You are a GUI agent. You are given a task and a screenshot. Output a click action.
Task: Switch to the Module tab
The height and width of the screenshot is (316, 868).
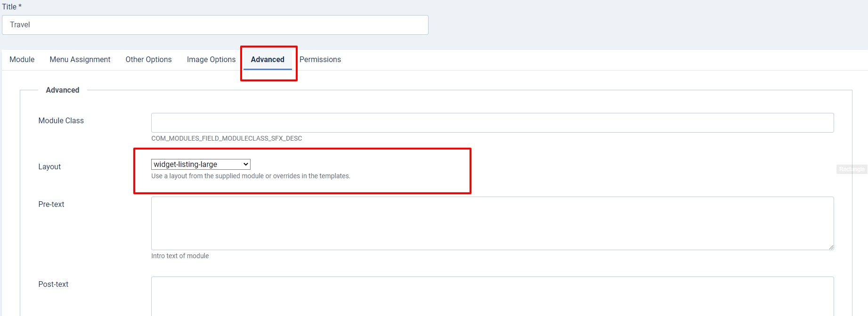22,60
